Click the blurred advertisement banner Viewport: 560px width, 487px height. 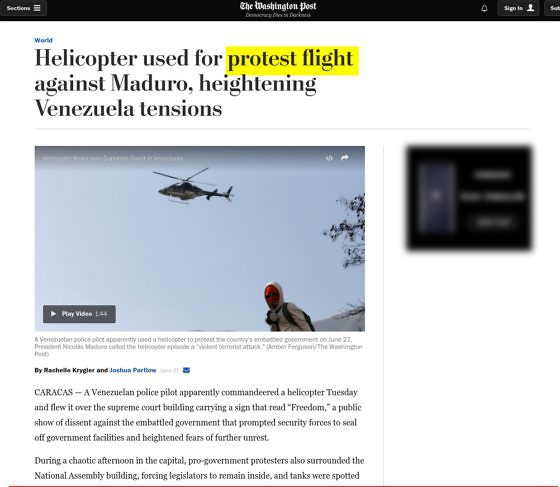coord(469,198)
